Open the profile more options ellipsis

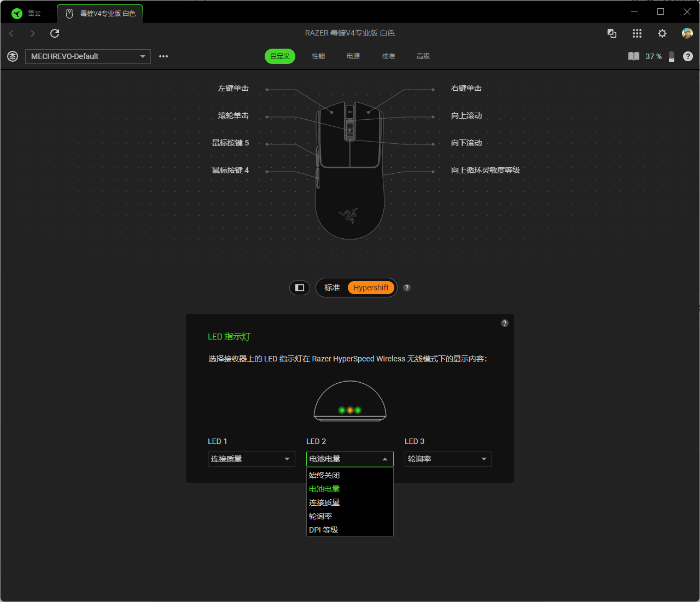pos(164,56)
